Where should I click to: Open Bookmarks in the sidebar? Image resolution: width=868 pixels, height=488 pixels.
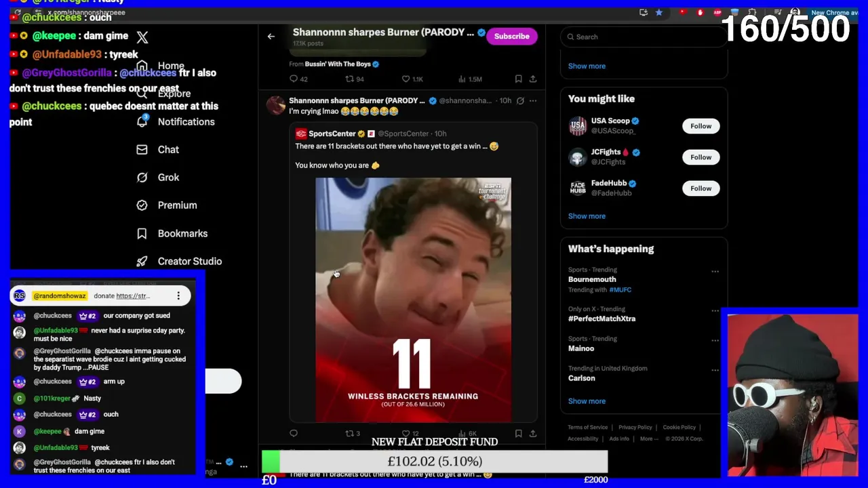coord(182,233)
